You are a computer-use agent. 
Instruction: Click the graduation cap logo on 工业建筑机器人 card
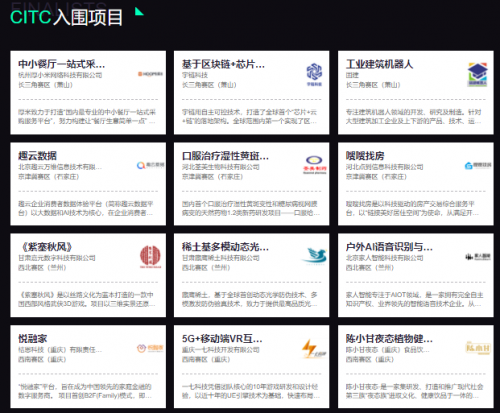478,75
